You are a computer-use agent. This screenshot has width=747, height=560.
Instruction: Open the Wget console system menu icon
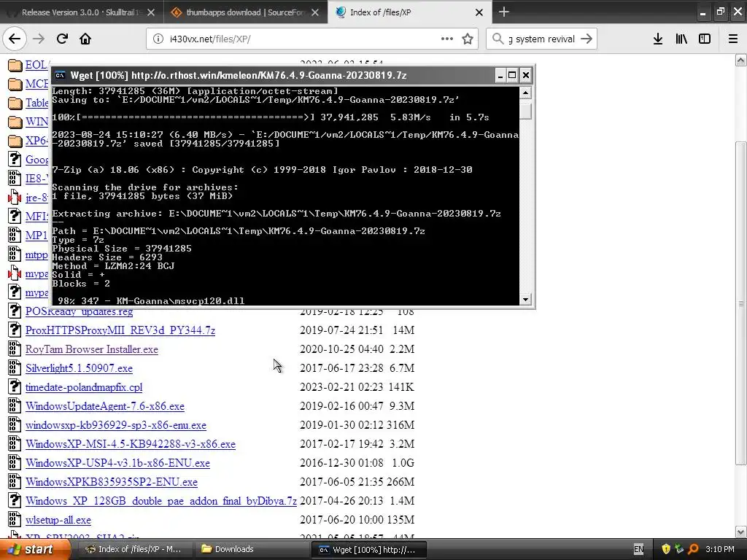60,75
